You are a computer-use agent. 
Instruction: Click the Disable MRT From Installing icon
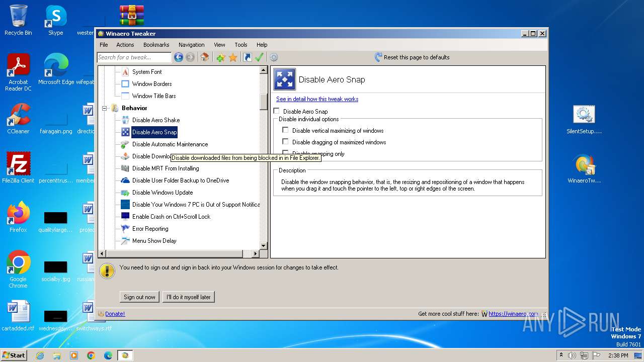click(125, 168)
